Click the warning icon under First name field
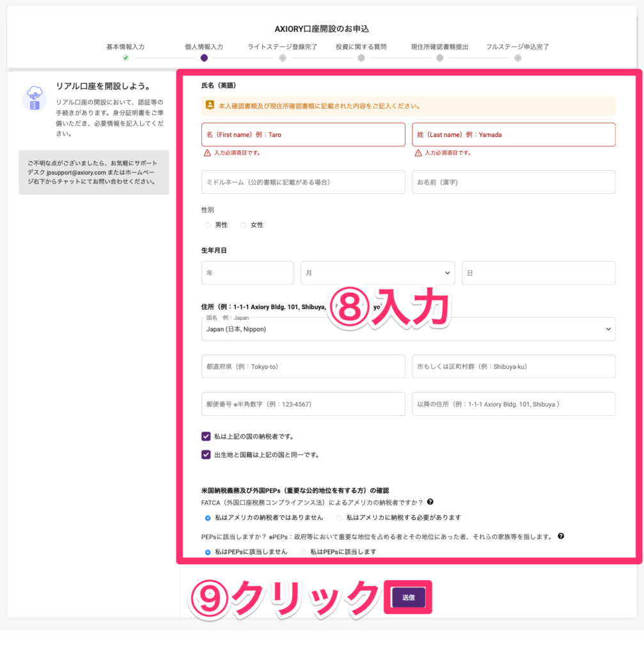Image resolution: width=644 pixels, height=655 pixels. coord(207,153)
